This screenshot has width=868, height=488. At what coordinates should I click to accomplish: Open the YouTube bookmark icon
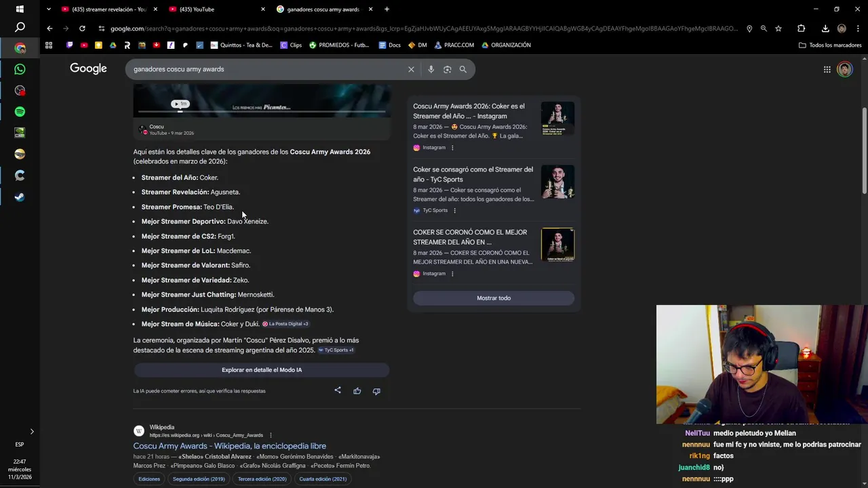(84, 45)
